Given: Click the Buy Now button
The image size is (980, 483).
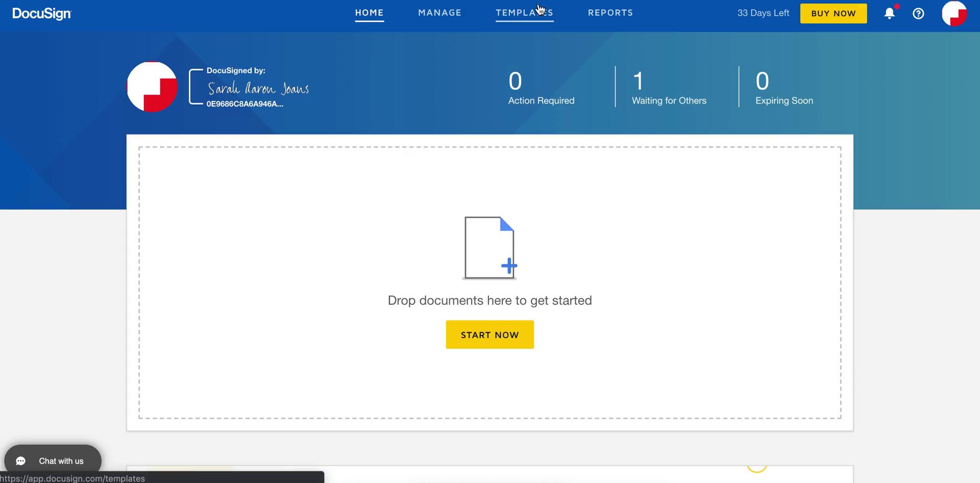Looking at the screenshot, I should tap(834, 13).
